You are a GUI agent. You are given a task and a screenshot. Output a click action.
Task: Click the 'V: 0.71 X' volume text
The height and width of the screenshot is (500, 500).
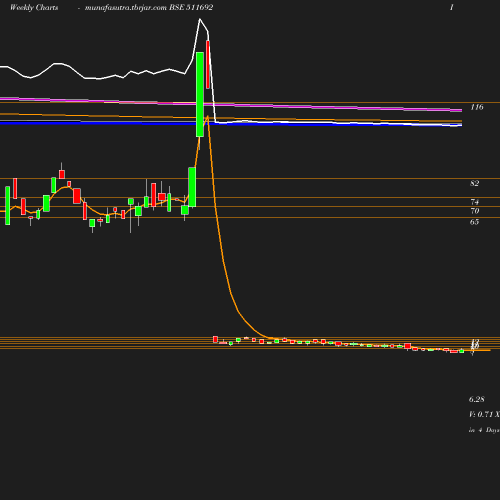(484, 414)
